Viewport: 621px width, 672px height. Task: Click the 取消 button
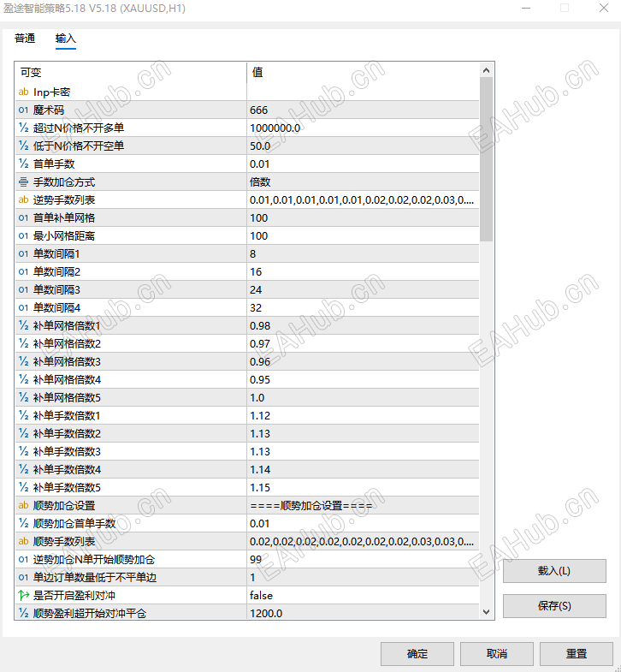click(497, 654)
